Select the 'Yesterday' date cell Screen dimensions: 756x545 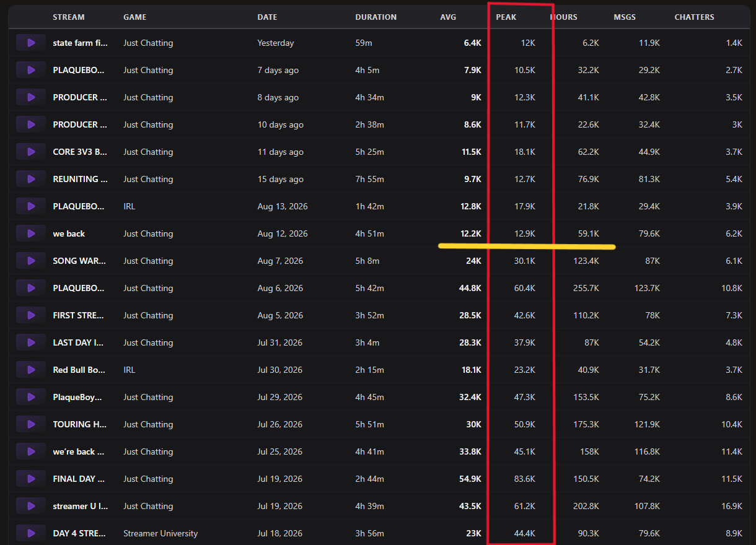(x=276, y=43)
